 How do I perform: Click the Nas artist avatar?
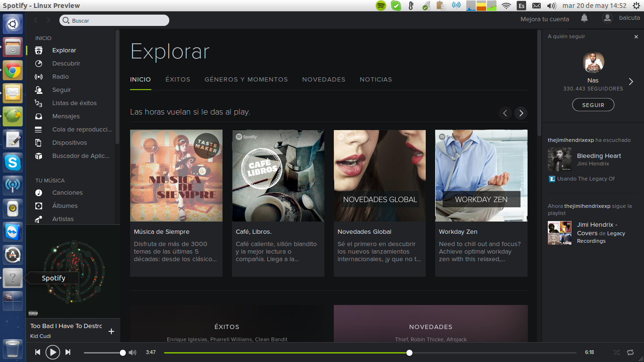pyautogui.click(x=593, y=62)
